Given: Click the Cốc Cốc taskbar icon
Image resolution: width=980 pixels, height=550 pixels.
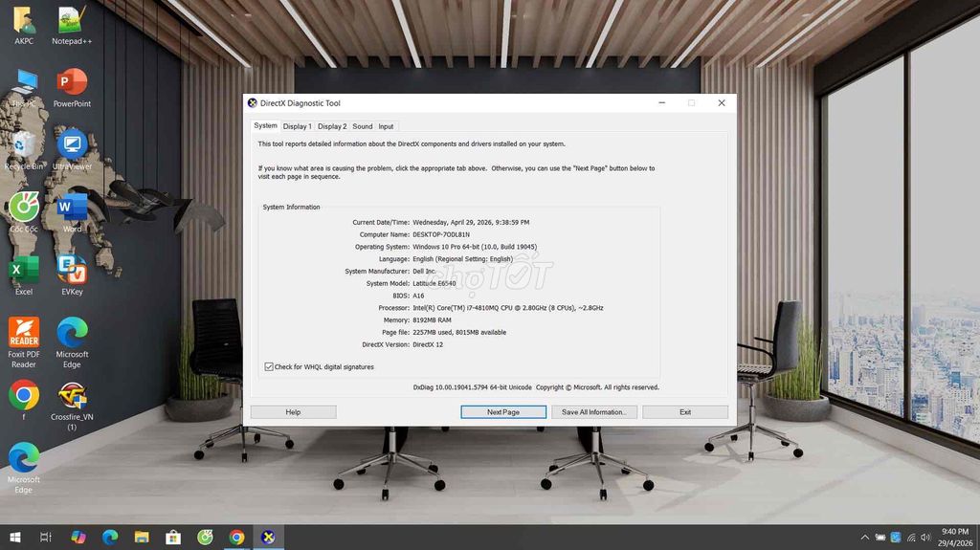Looking at the screenshot, I should click(x=205, y=537).
